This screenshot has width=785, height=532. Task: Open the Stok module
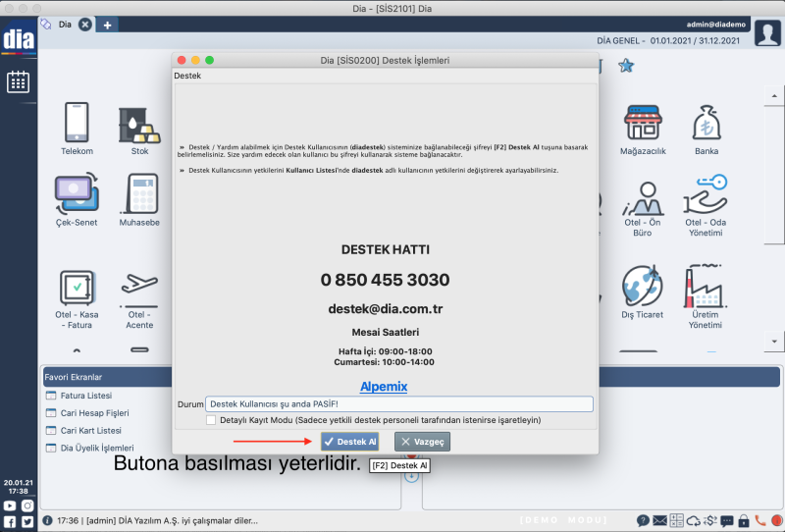139,125
